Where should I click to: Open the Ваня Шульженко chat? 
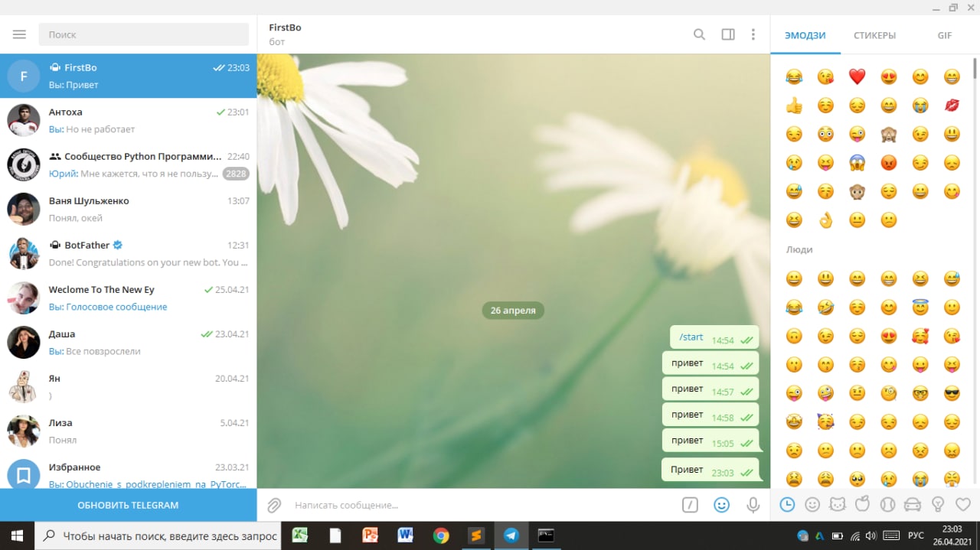click(x=129, y=209)
